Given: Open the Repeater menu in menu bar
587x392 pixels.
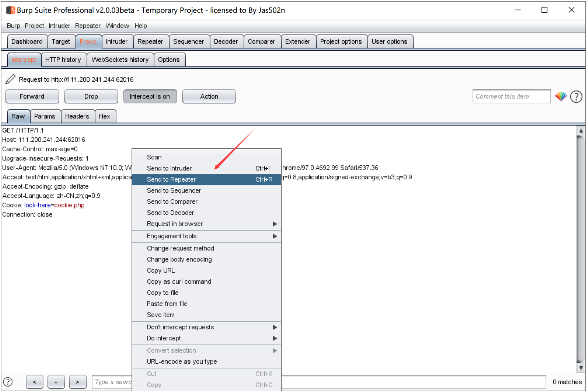Looking at the screenshot, I should [88, 26].
